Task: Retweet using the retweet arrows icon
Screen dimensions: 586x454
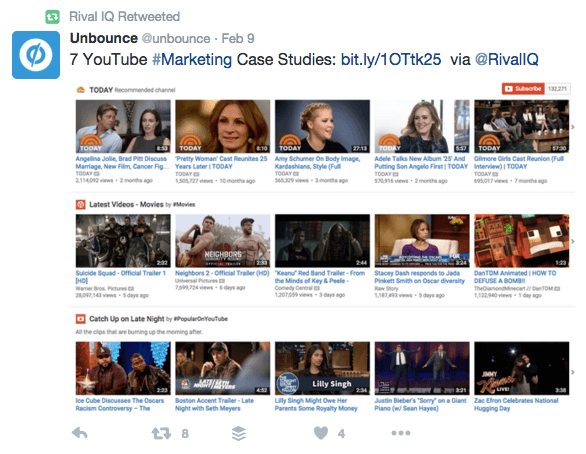Action: pyautogui.click(x=161, y=433)
